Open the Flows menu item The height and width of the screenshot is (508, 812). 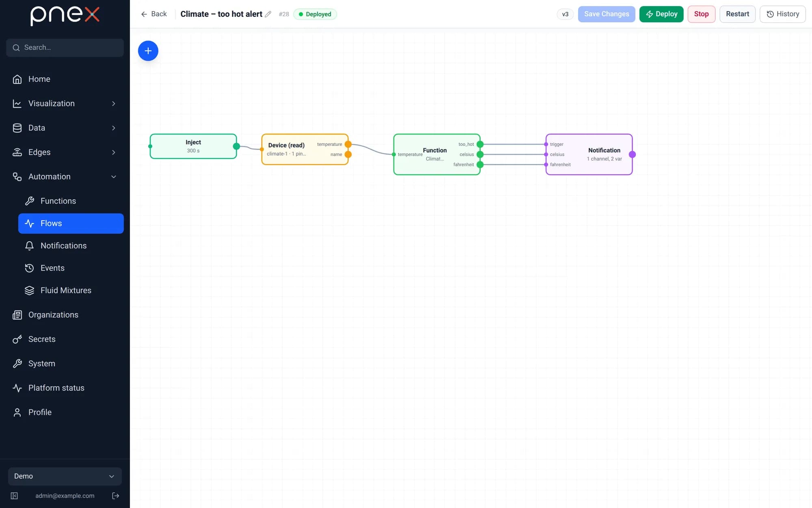click(x=71, y=224)
